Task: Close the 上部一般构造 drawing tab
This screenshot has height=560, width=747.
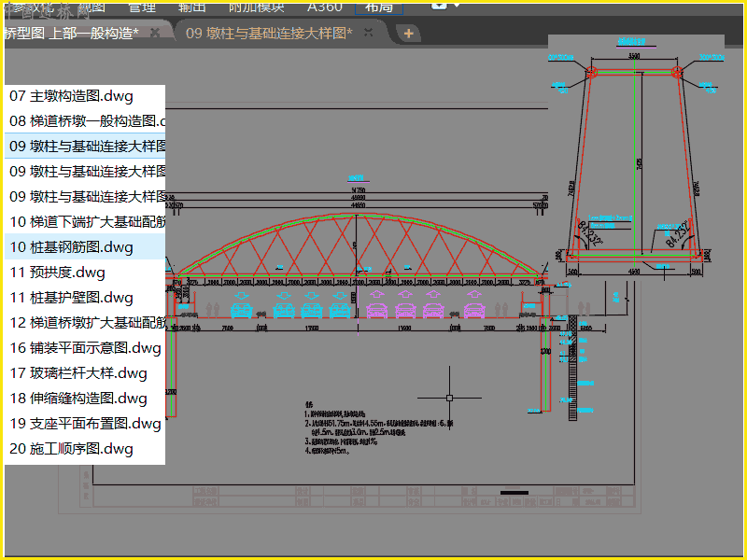Action: click(x=155, y=33)
